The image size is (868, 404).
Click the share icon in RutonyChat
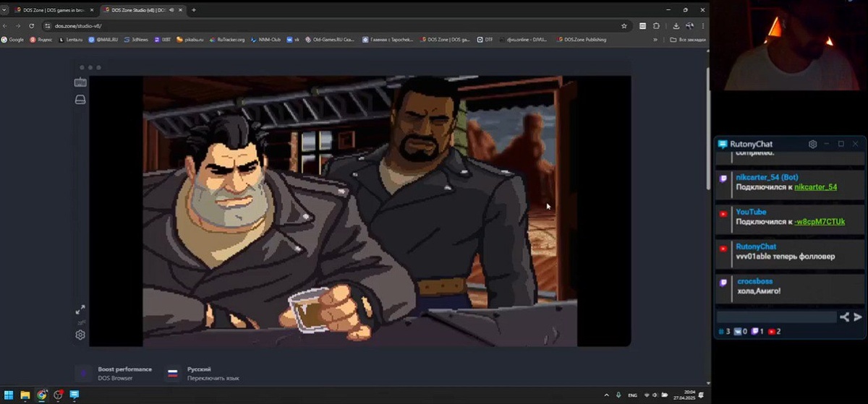[x=844, y=317]
